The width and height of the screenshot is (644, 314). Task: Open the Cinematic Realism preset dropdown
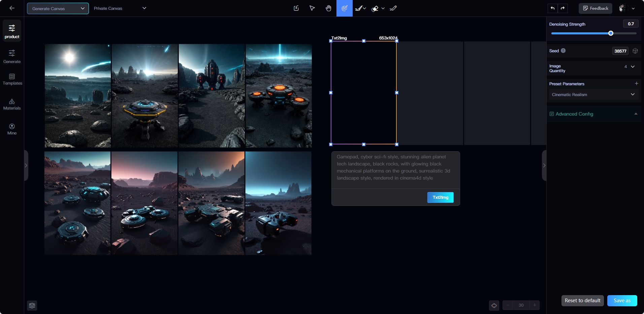[x=593, y=95]
